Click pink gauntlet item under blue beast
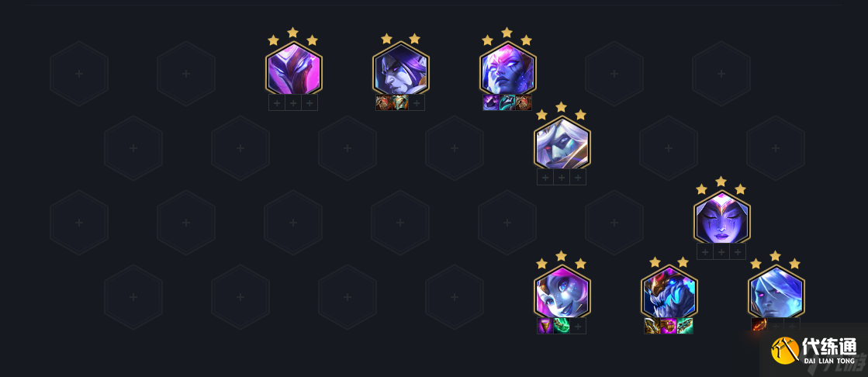This screenshot has width=868, height=377. tap(669, 326)
